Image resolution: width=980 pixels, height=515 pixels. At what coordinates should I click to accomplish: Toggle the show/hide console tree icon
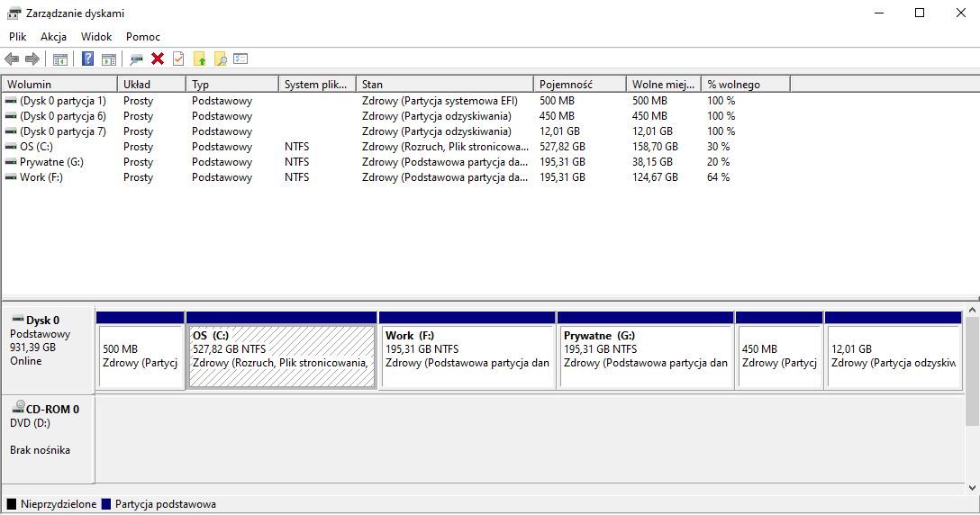60,59
